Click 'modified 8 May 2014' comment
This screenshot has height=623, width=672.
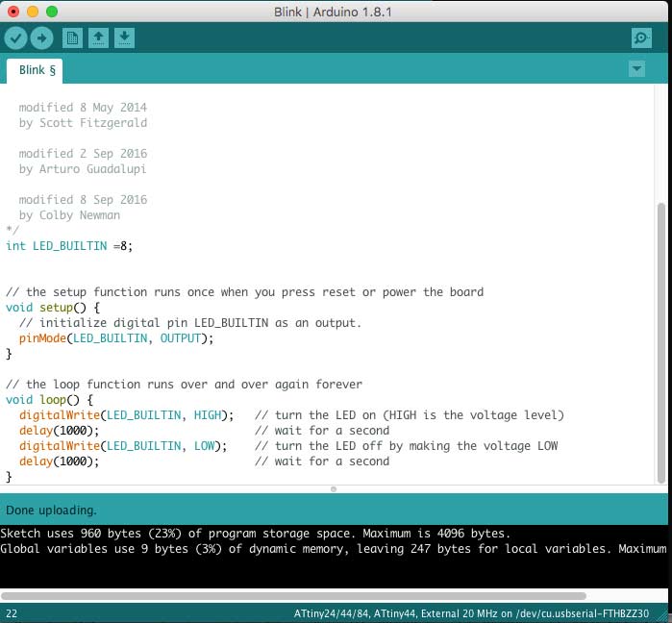(83, 108)
